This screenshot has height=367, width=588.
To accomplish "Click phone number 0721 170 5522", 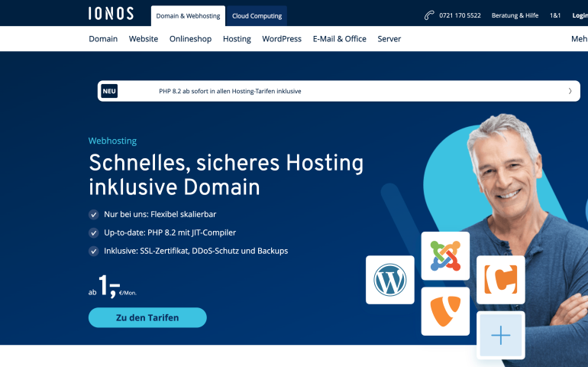I will (460, 15).
